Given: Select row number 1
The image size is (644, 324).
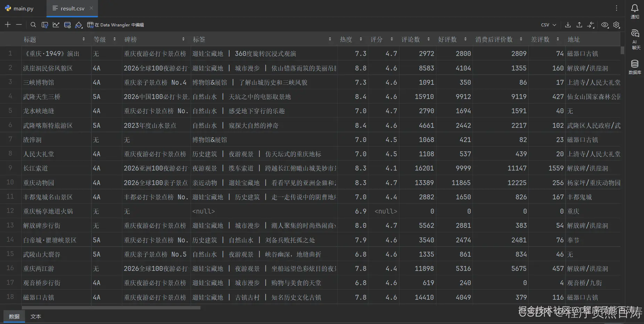Looking at the screenshot, I should click(x=10, y=53).
